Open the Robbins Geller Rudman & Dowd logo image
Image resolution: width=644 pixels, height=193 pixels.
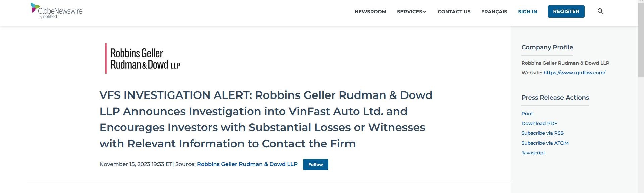(143, 59)
